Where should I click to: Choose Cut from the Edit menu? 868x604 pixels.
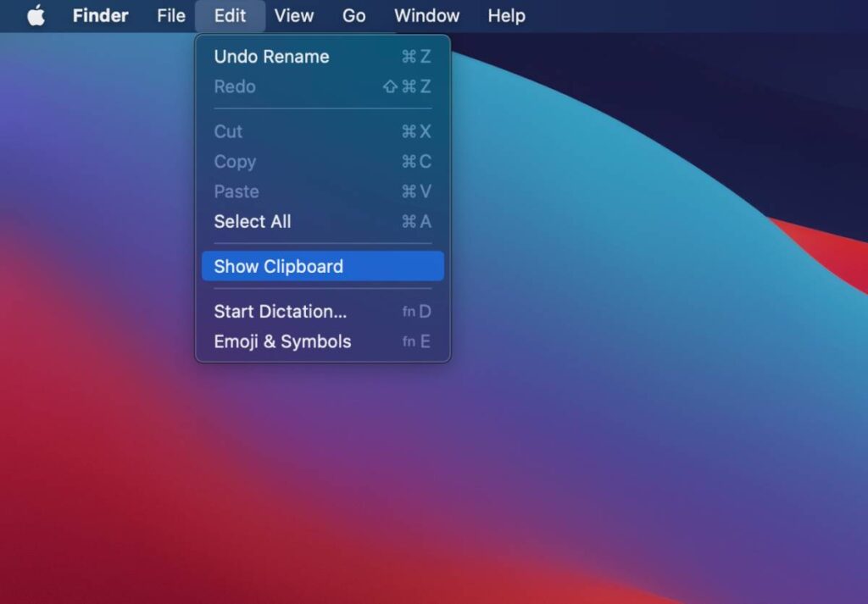[227, 132]
